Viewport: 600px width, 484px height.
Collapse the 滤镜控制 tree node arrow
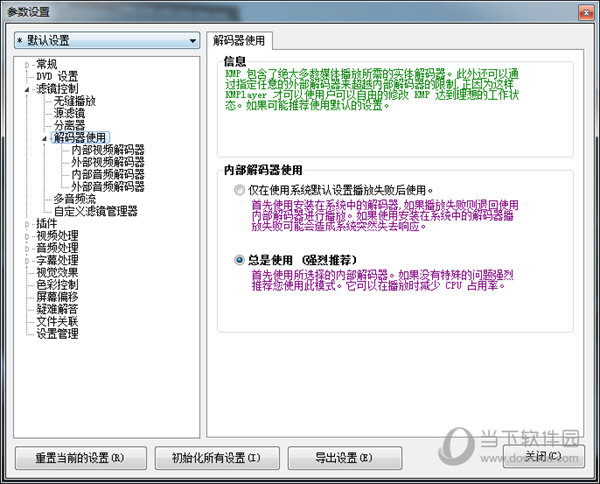pos(27,89)
